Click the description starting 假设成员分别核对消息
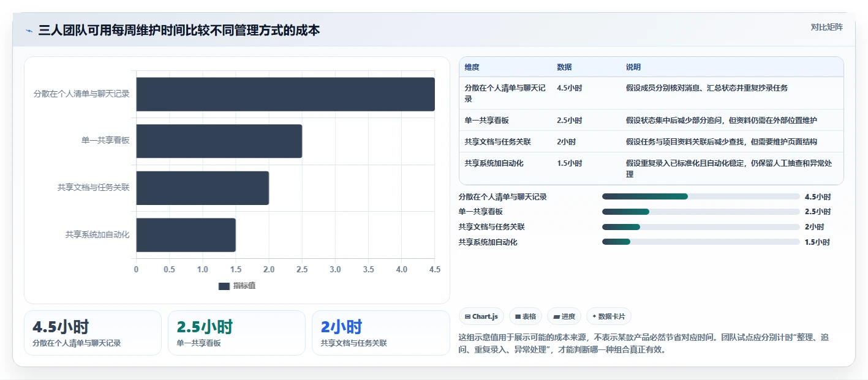Image resolution: width=868 pixels, height=380 pixels. coord(707,88)
